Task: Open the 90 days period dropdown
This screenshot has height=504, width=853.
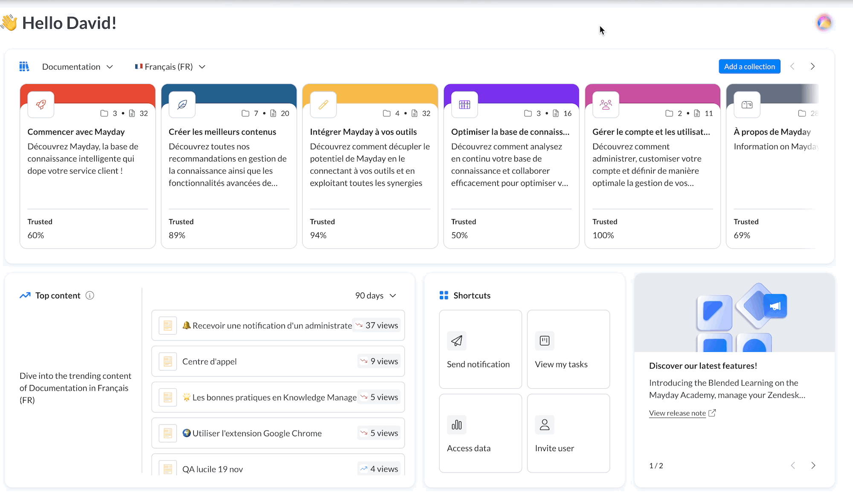Action: [x=375, y=295]
